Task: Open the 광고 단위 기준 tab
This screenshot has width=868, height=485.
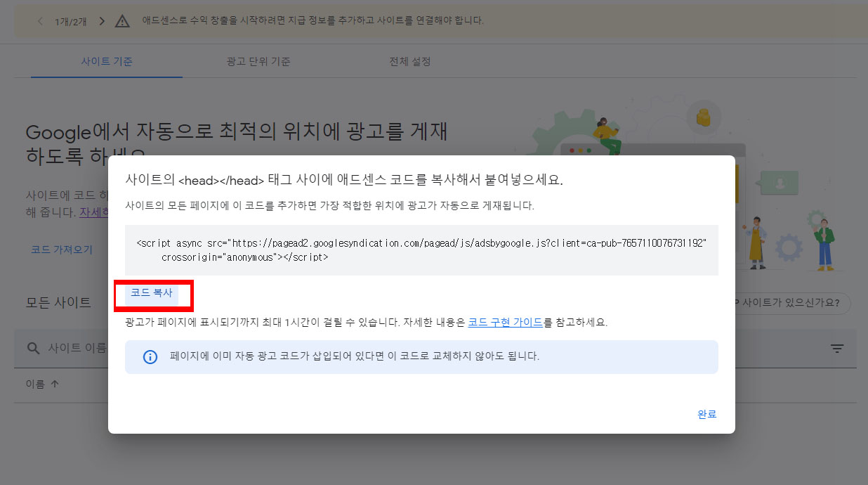Action: tap(258, 61)
